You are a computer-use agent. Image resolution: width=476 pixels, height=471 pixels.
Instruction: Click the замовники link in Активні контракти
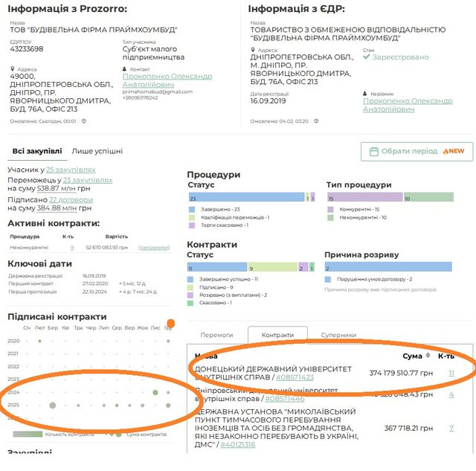point(154,247)
